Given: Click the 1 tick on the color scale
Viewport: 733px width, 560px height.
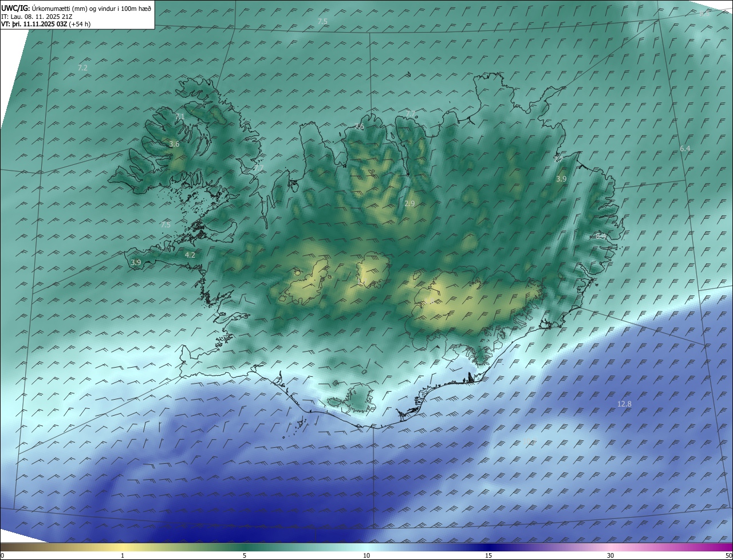Looking at the screenshot, I should 123,555.
